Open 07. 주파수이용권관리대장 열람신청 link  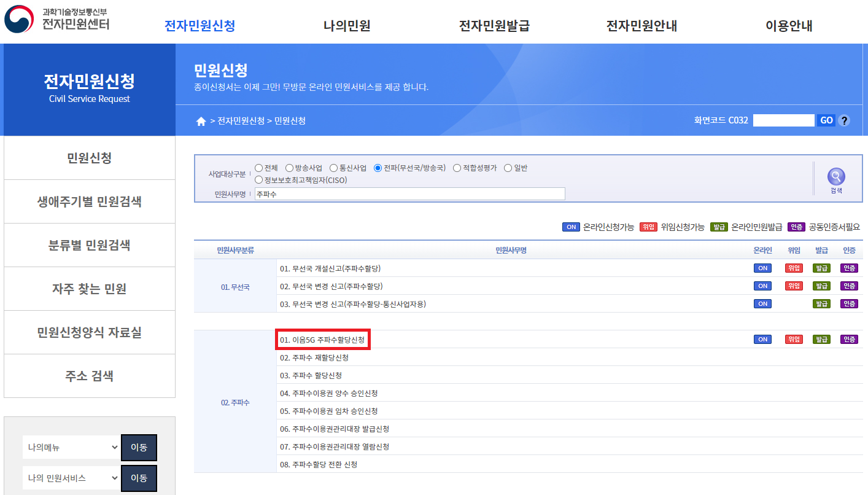pos(335,446)
